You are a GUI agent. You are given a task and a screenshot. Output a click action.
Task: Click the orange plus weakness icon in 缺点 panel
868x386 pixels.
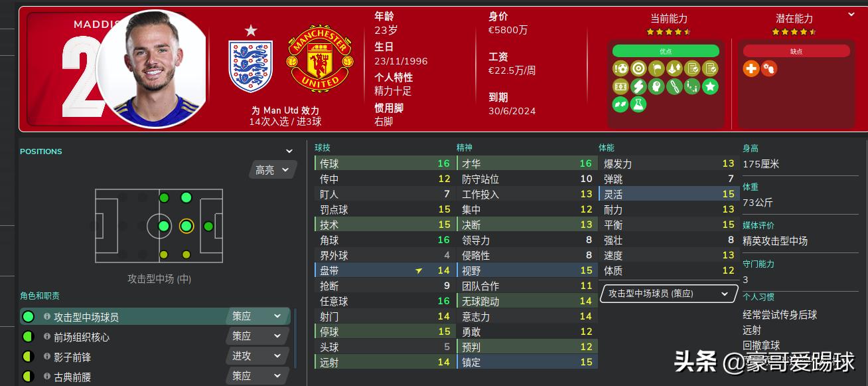pos(751,69)
